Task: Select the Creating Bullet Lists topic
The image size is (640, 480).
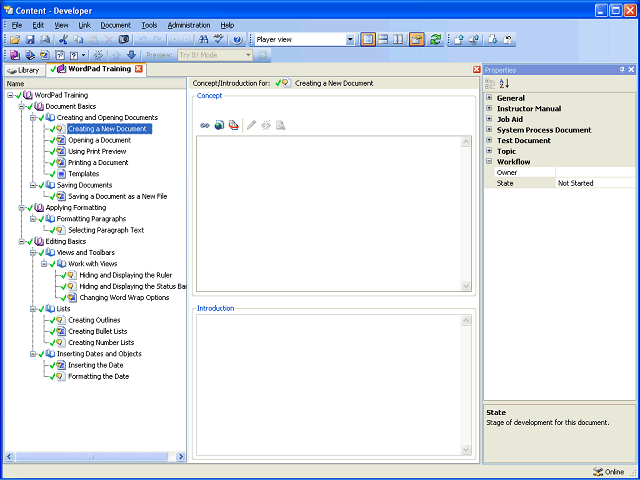Action: (x=98, y=331)
